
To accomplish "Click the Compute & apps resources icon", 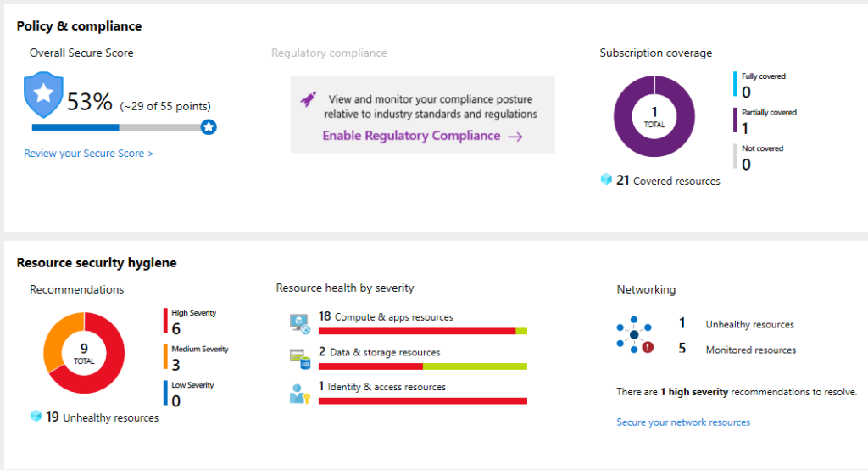I will pyautogui.click(x=301, y=322).
